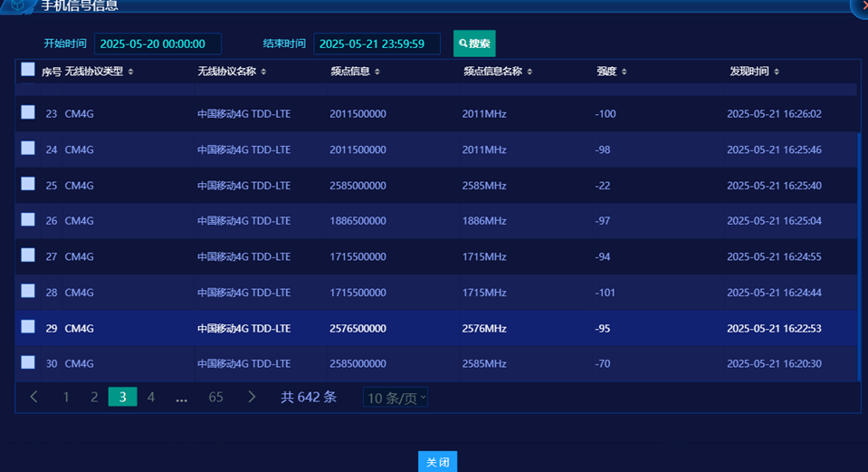Check the checkbox for row 24
This screenshot has height=472, width=868.
pos(28,148)
